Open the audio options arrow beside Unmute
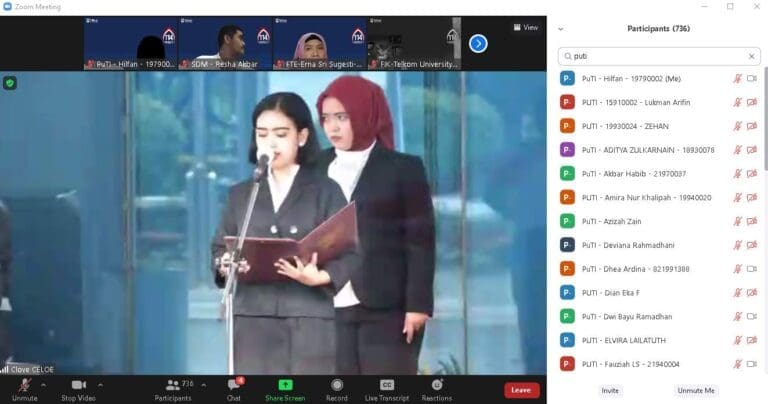 click(x=43, y=384)
